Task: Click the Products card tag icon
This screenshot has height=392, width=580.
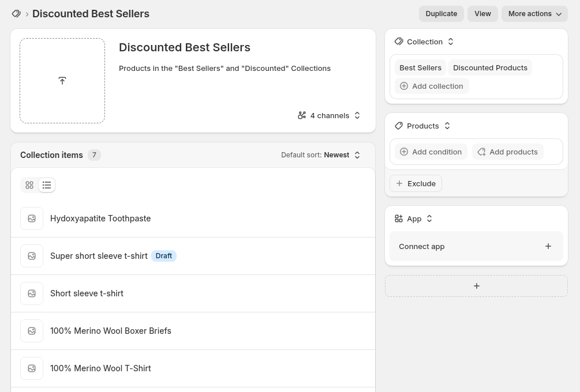Action: [399, 126]
